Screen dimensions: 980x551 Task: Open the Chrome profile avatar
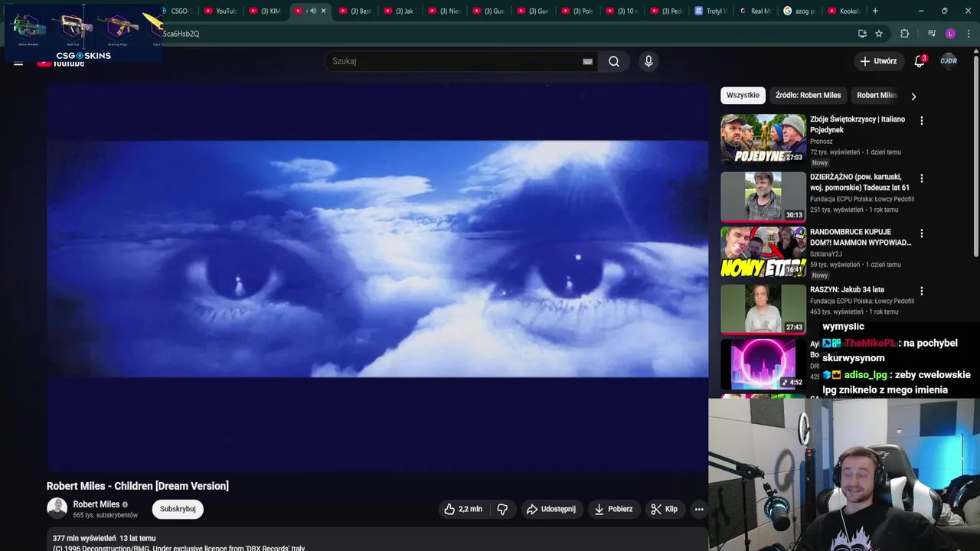[x=950, y=34]
